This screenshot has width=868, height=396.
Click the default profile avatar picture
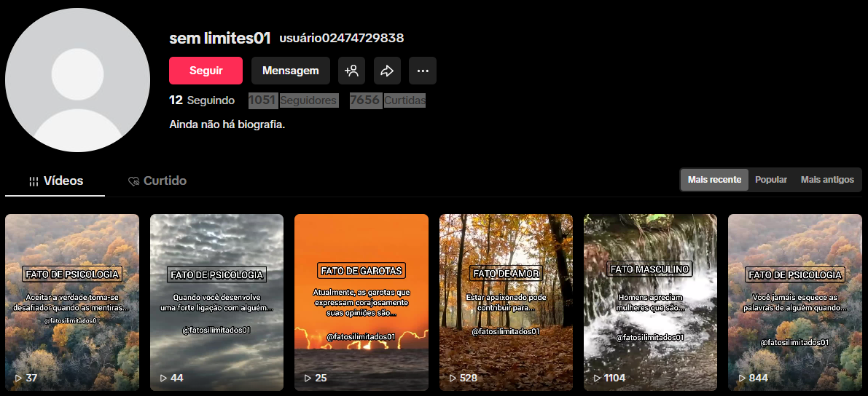pos(77,80)
